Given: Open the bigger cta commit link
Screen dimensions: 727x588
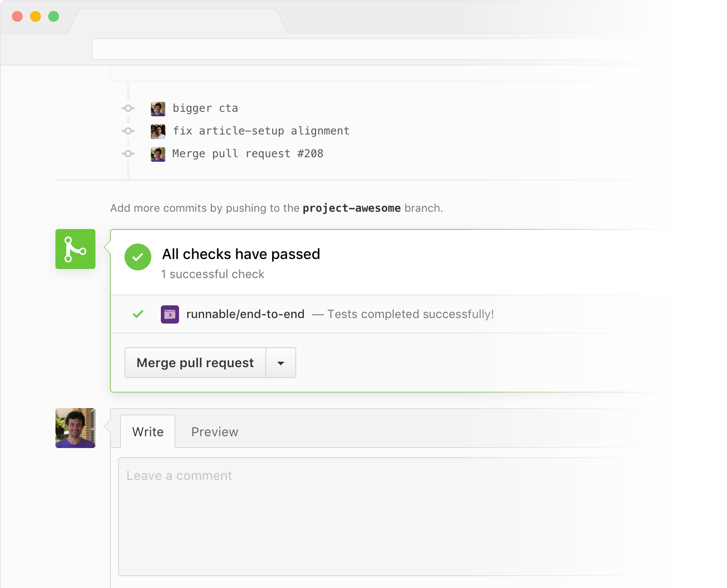Looking at the screenshot, I should (205, 108).
